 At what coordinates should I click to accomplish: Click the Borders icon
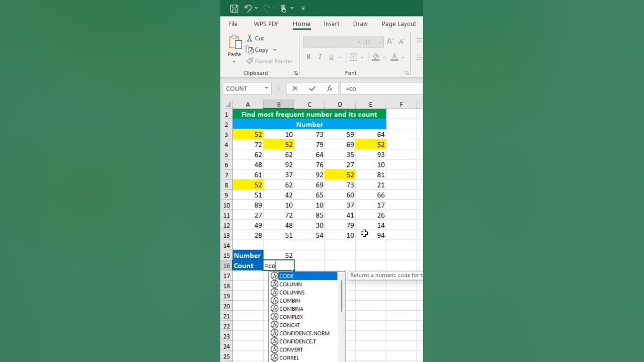353,57
